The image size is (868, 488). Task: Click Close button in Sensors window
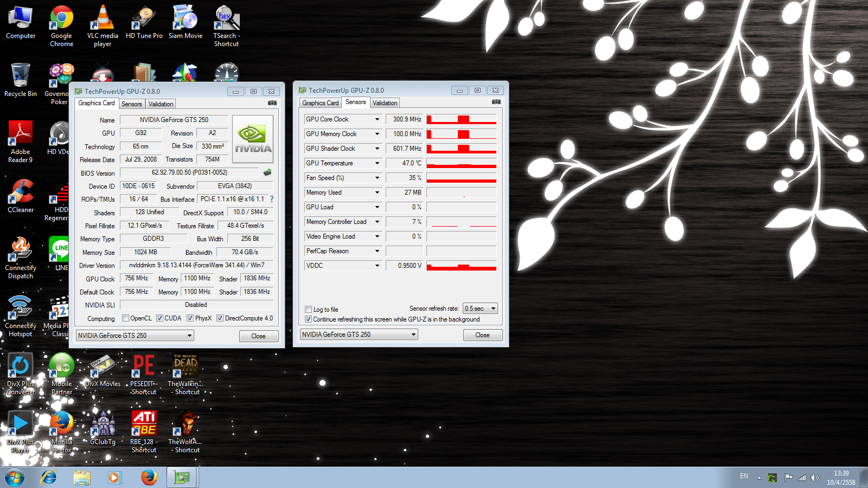tap(483, 335)
